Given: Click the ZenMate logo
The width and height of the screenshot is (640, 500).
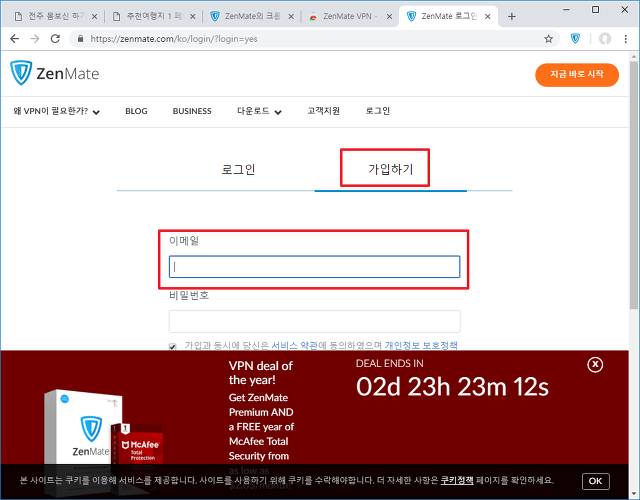Looking at the screenshot, I should 55,73.
